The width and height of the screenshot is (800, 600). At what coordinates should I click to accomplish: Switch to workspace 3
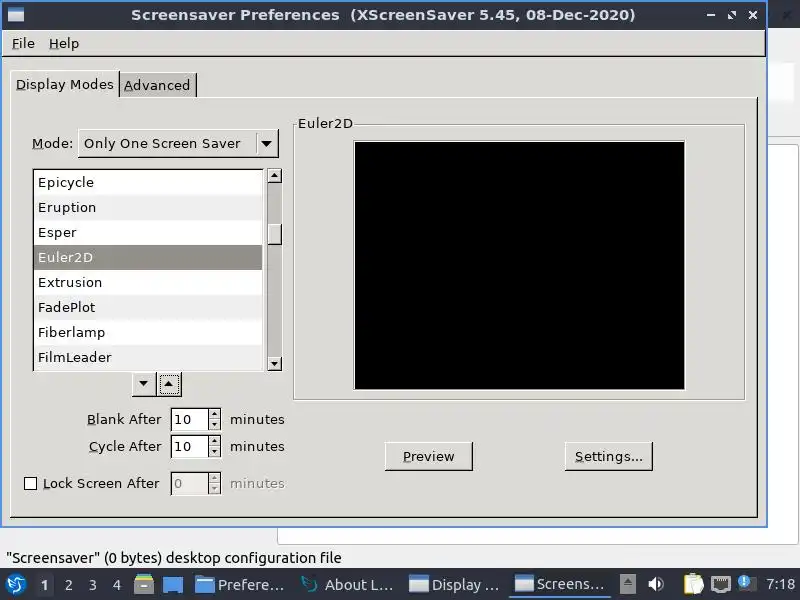(92, 585)
